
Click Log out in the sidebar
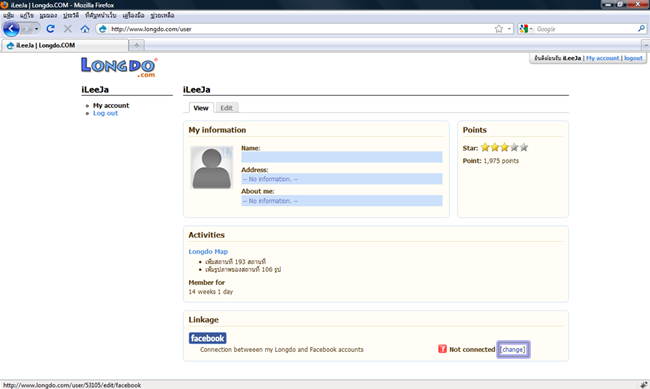pos(105,113)
